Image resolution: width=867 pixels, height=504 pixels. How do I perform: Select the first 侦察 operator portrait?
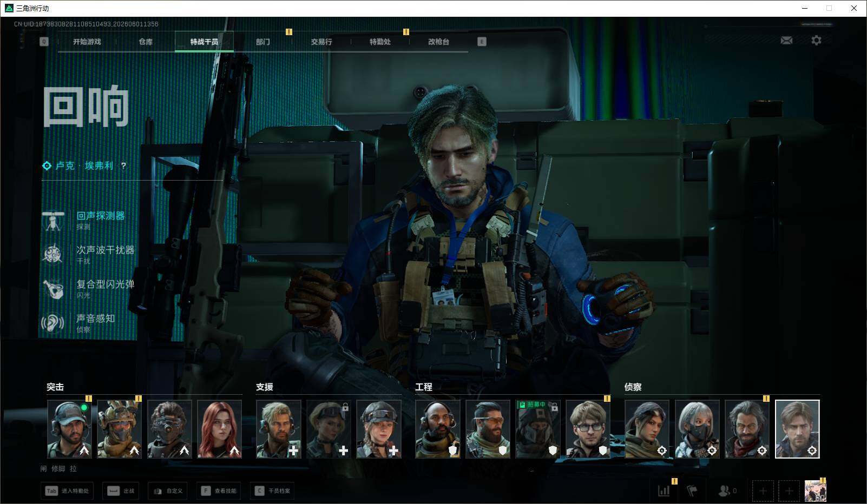pos(647,429)
